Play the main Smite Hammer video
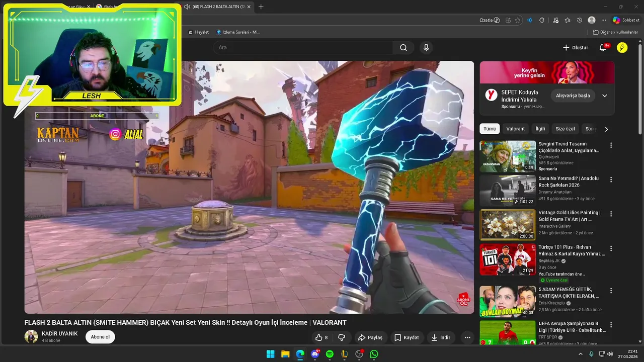 click(249, 188)
